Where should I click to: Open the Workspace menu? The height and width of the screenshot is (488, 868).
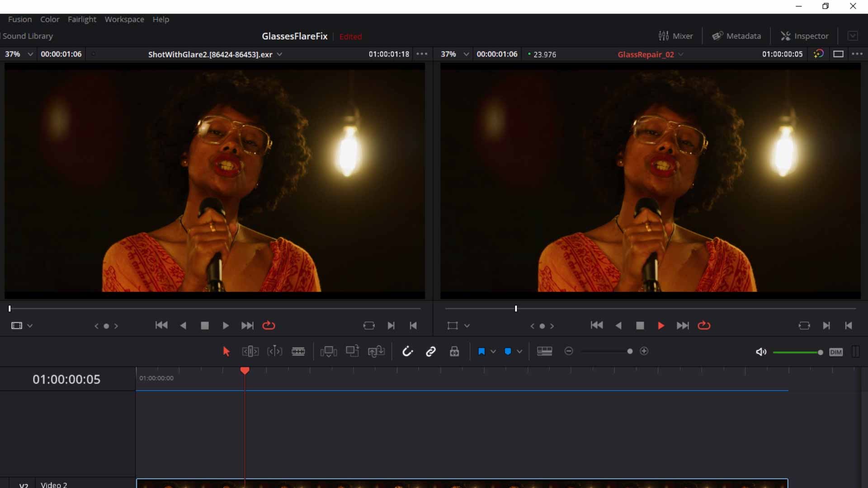click(124, 19)
